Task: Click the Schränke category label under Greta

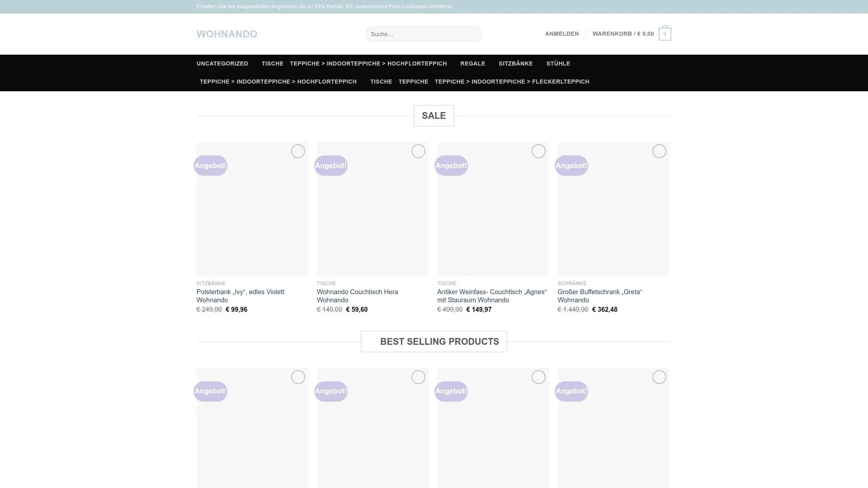Action: pos(571,283)
